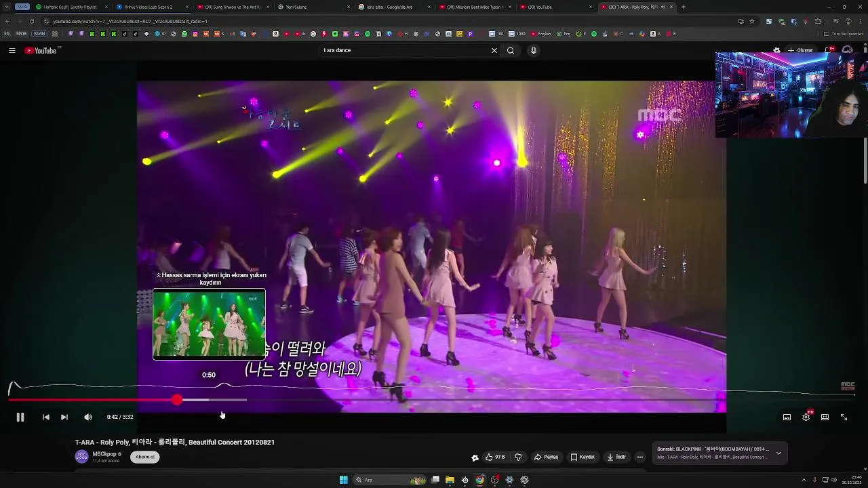The image size is (868, 488).
Task: Switch to Haftalık Keşif Spotify Playlist tab
Action: click(x=70, y=7)
